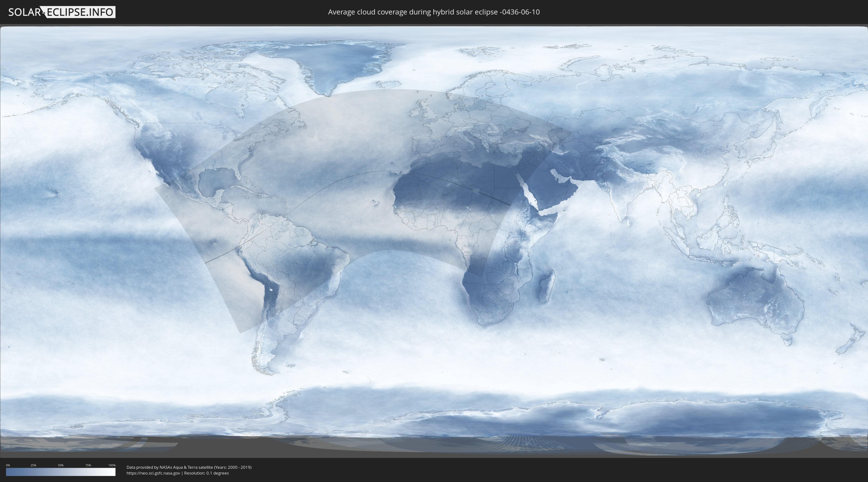Click the SOLAR-ECLIPSE.INFO logo

point(62,12)
